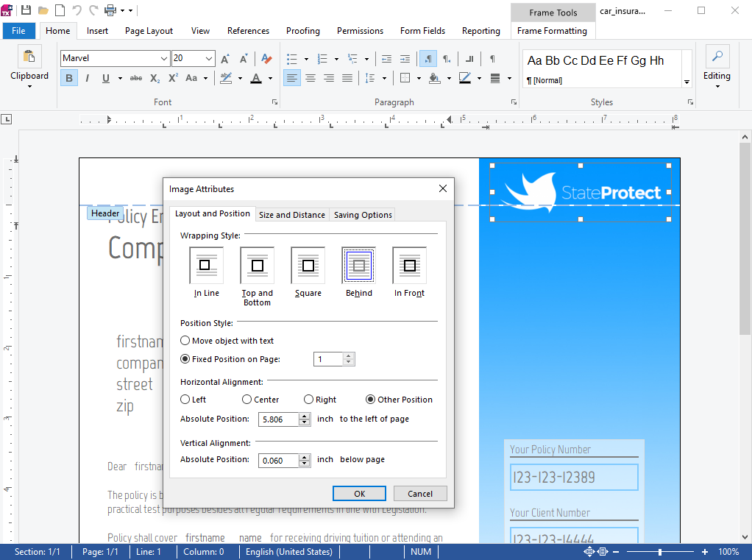Select Center horizontal alignment radio button
The image size is (752, 560).
[x=260, y=400]
